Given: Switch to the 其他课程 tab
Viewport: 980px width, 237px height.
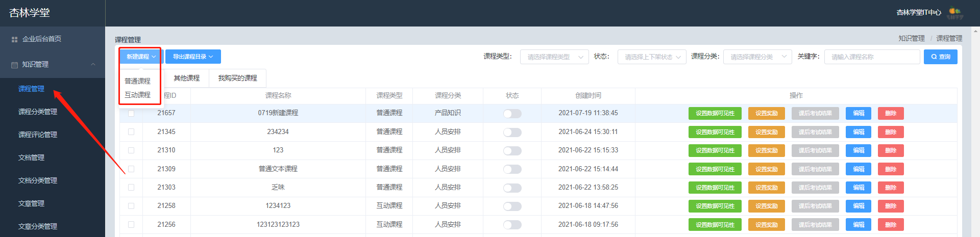Looking at the screenshot, I should click(186, 78).
